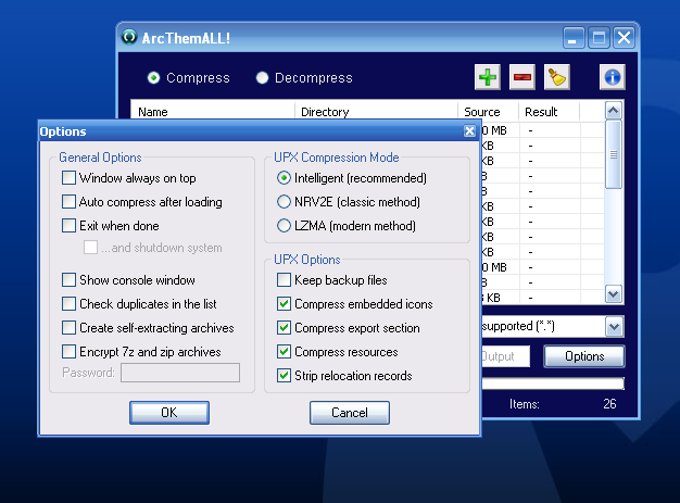Click the ArcThemALL! title bar app icon
This screenshot has height=503, width=680.
[x=129, y=37]
